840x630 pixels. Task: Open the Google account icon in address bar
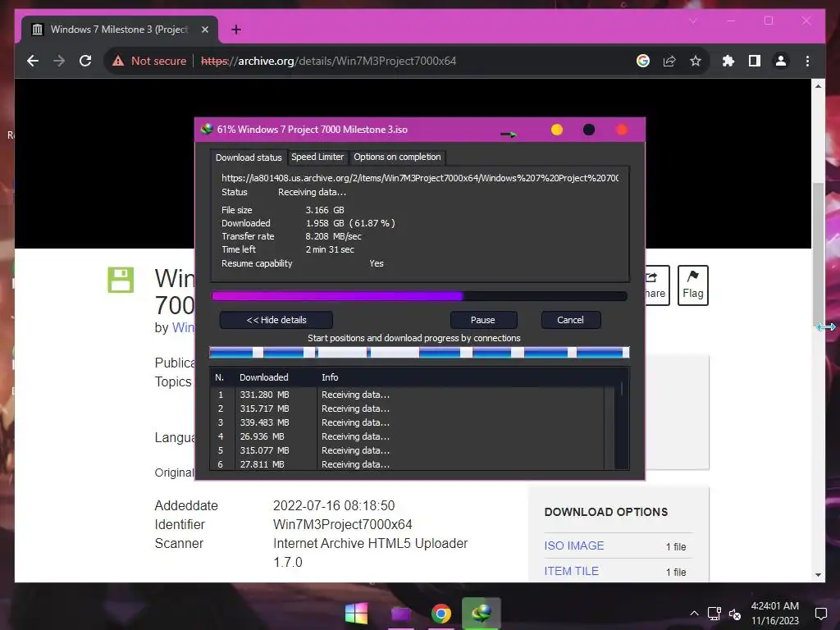(643, 61)
